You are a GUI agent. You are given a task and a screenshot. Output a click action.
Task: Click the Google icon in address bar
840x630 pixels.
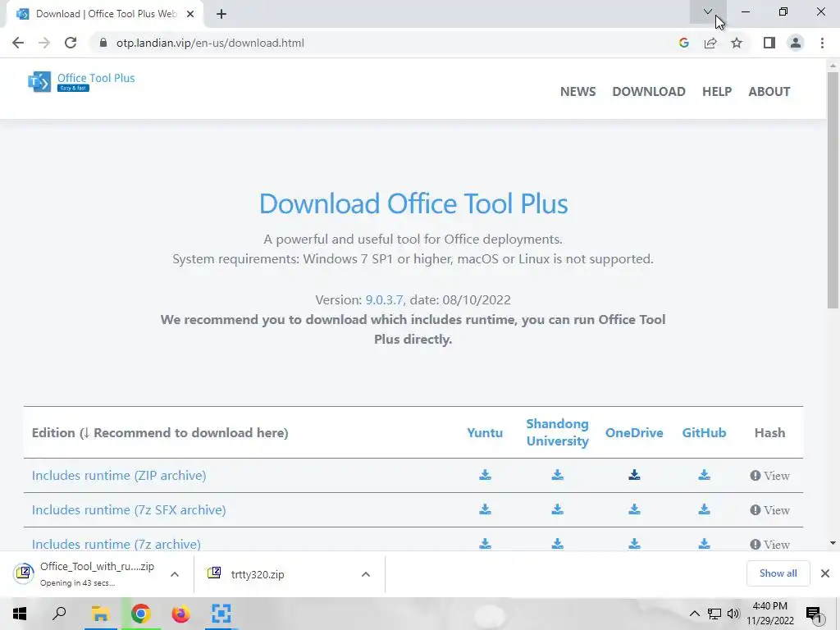[683, 43]
